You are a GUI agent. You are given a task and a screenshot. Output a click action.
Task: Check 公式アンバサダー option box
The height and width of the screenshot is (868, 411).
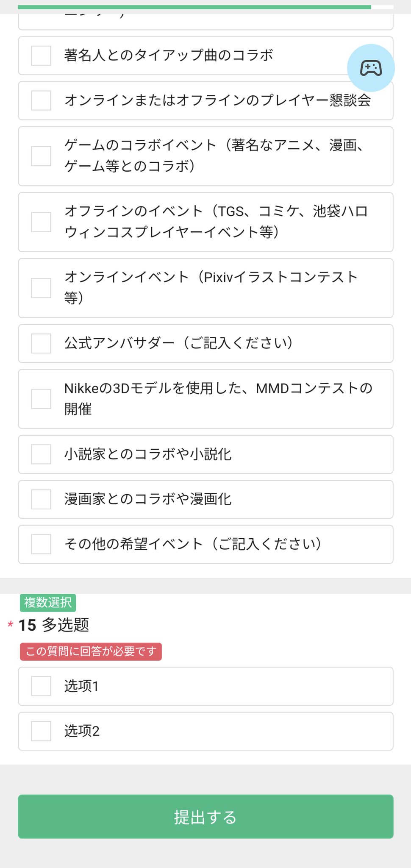coord(41,343)
